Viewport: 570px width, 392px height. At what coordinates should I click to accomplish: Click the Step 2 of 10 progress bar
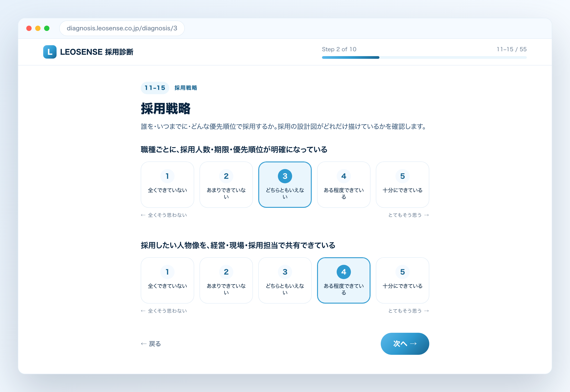point(424,57)
